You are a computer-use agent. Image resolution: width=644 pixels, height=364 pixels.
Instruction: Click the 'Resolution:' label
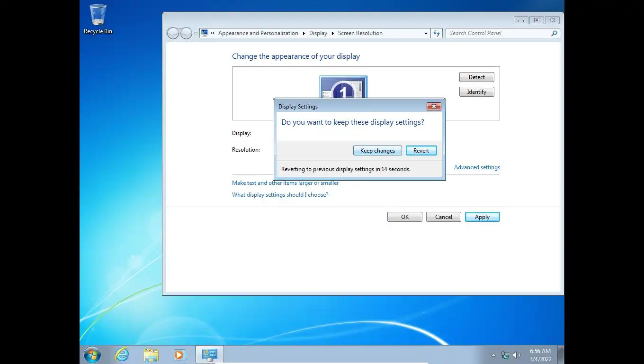246,150
